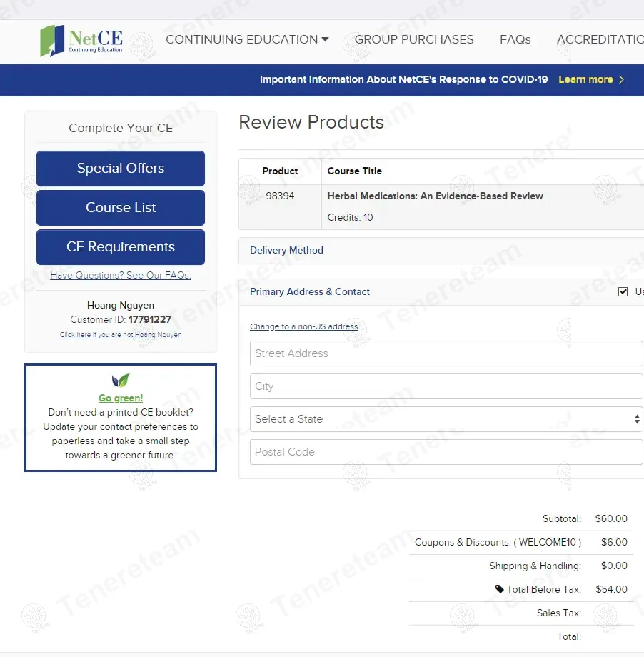
Task: Focus the Postal Code input field
Action: pyautogui.click(x=446, y=452)
